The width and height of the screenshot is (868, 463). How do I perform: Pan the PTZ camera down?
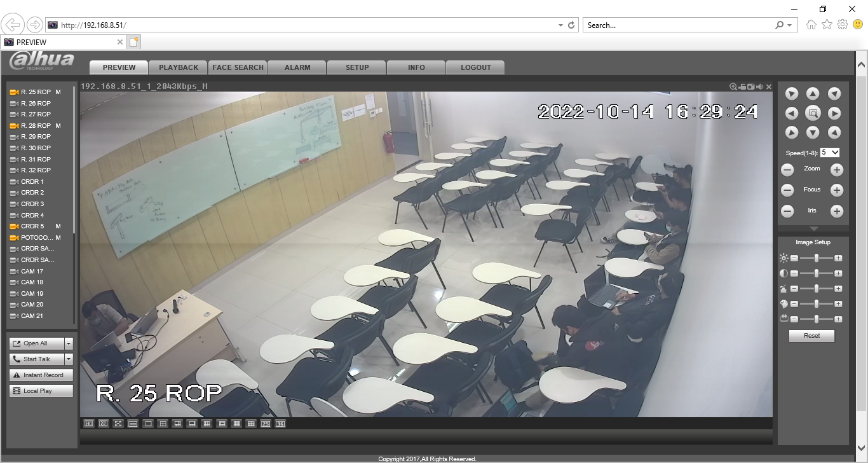(x=813, y=132)
